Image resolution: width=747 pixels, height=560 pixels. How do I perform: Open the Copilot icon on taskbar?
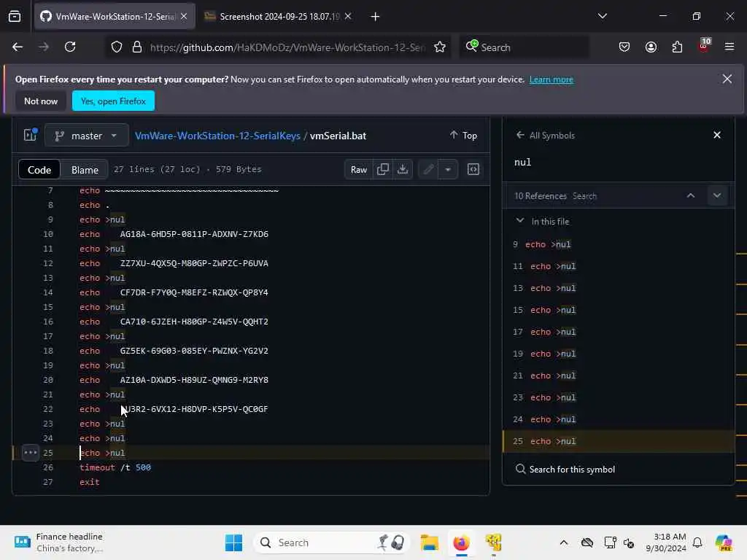pyautogui.click(x=724, y=542)
